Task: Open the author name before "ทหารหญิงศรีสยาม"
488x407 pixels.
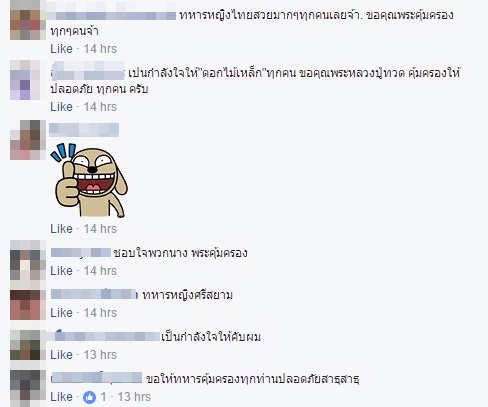Action: 94,294
